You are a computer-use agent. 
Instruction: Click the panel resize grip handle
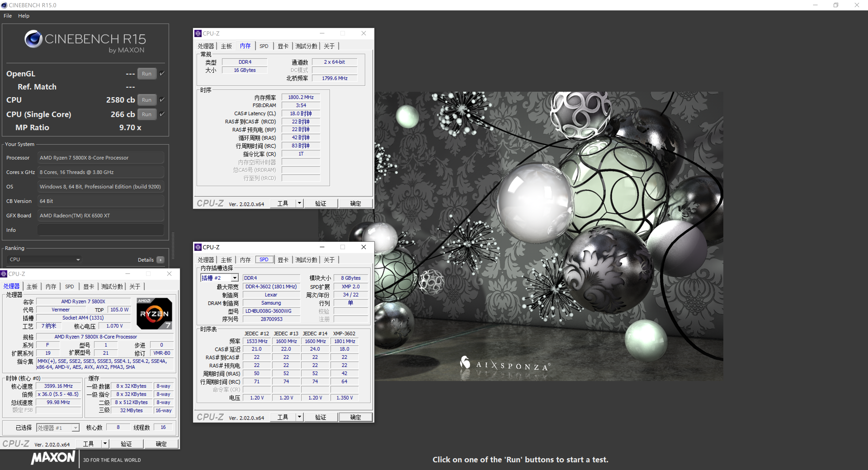tap(173, 246)
